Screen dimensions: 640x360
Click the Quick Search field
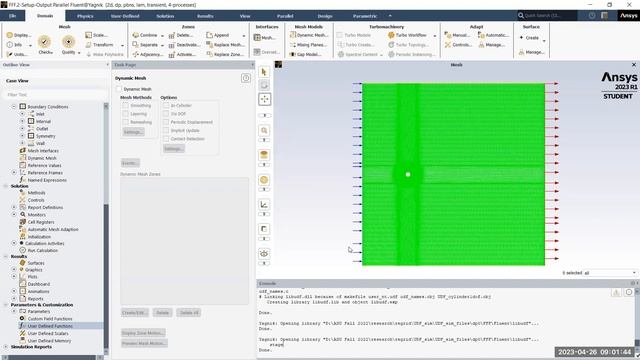pos(547,16)
